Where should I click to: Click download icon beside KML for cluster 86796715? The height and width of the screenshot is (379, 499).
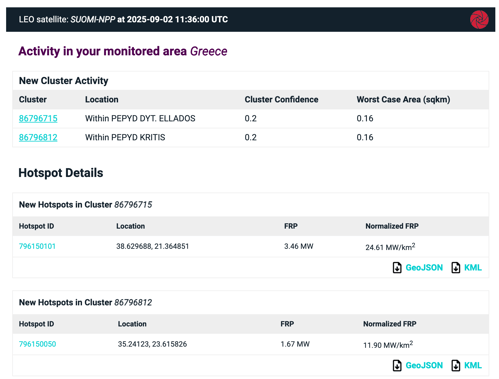[x=455, y=267]
